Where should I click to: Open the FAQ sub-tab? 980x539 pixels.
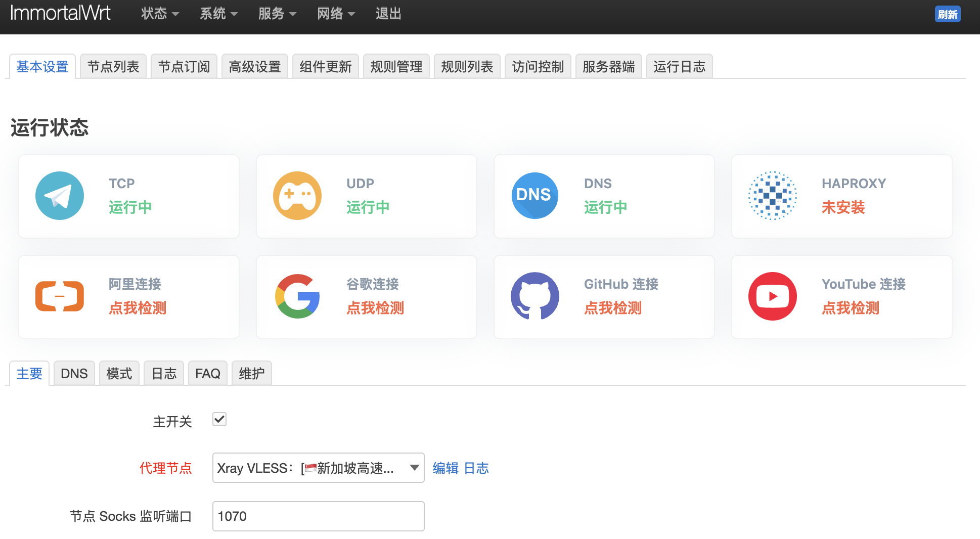[x=208, y=373]
